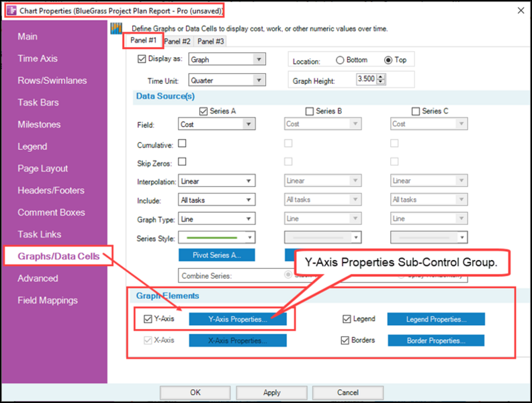Open the Series A Field Cost dropdown

pos(217,124)
